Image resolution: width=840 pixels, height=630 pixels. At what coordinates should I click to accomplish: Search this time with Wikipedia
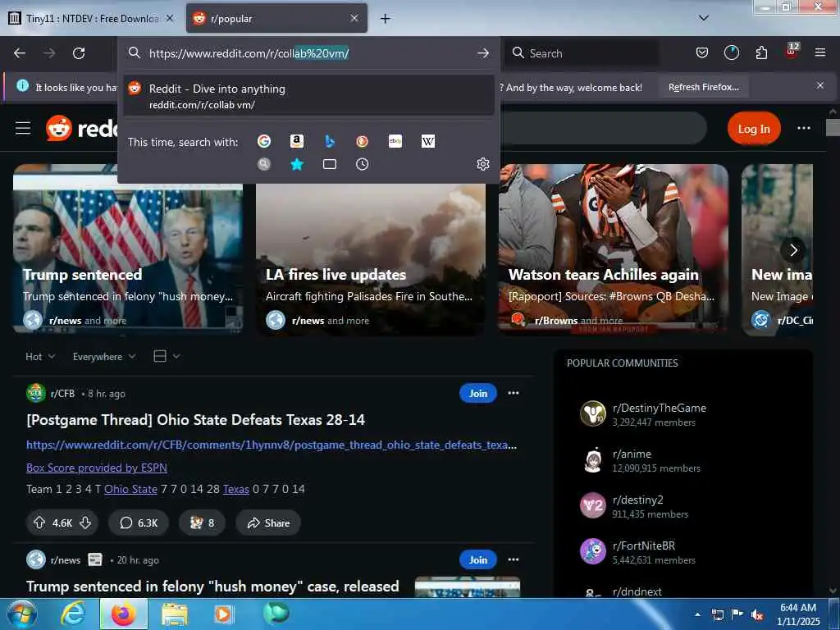428,141
